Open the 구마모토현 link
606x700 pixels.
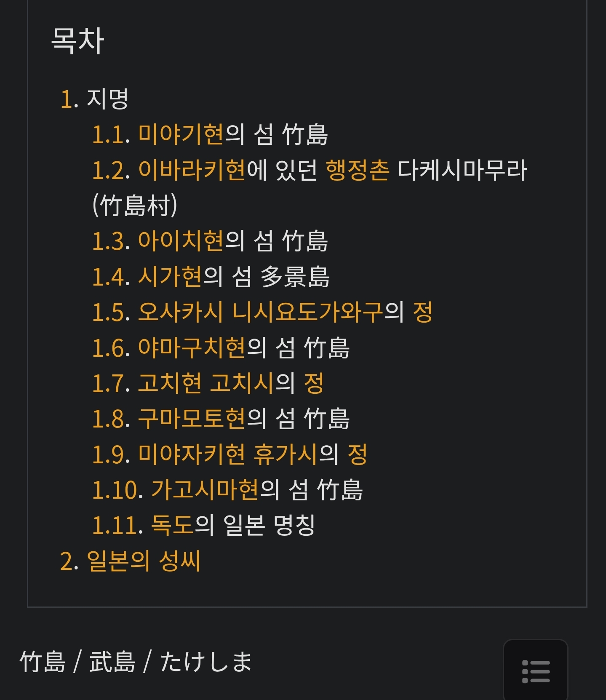[x=192, y=419]
